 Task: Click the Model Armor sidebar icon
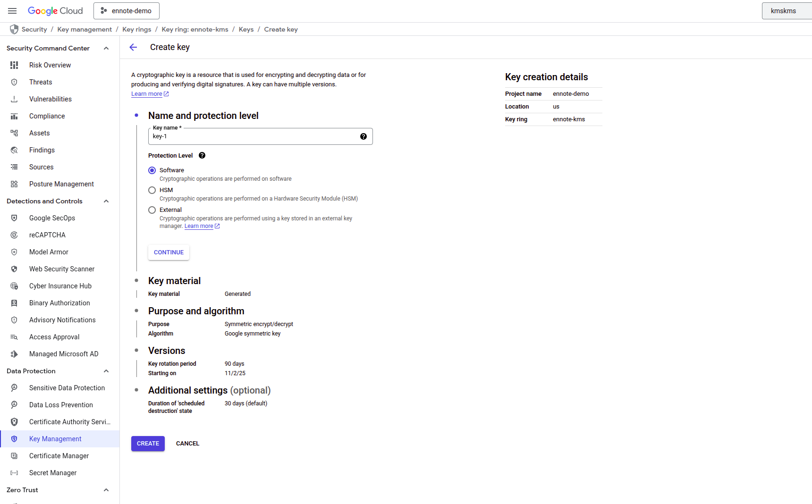pyautogui.click(x=14, y=252)
